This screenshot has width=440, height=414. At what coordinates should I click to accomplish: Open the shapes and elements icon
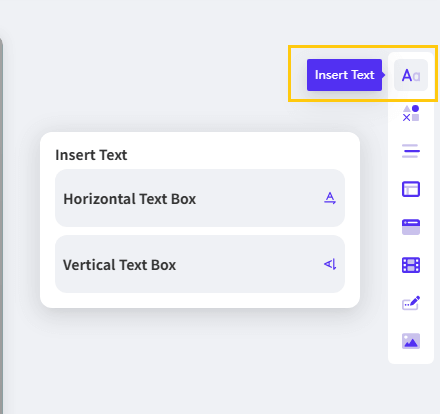(x=411, y=113)
